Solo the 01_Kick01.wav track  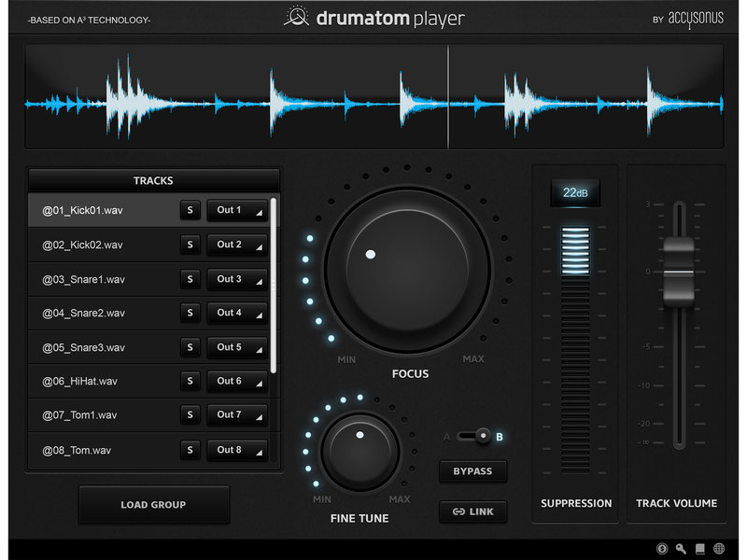click(190, 211)
